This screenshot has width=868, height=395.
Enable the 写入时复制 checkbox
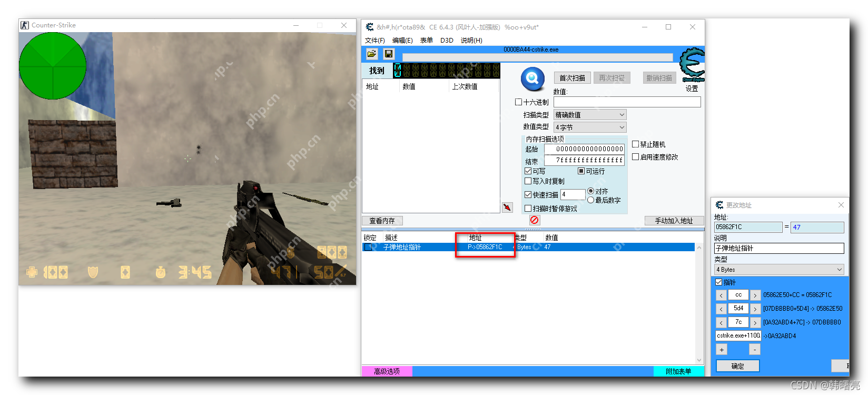tap(528, 181)
